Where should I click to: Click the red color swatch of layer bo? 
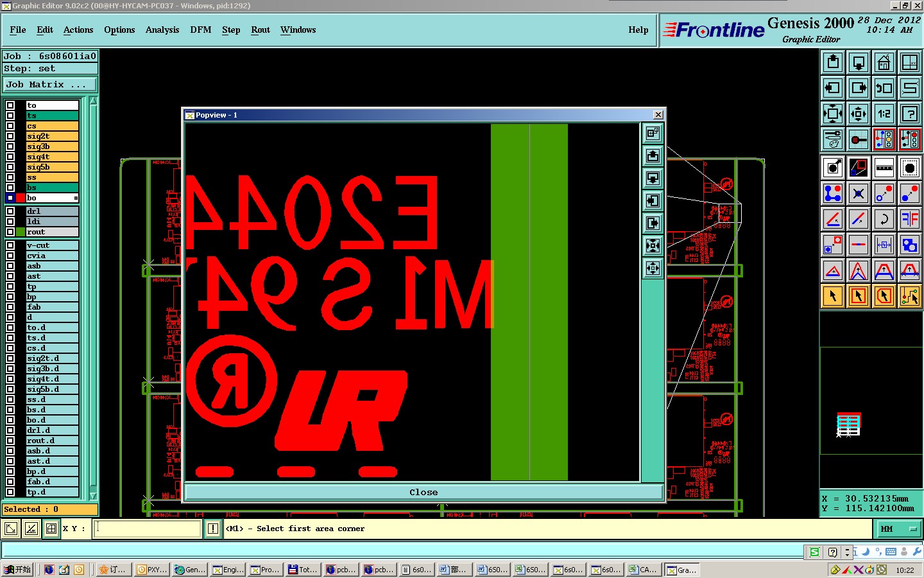[x=21, y=198]
